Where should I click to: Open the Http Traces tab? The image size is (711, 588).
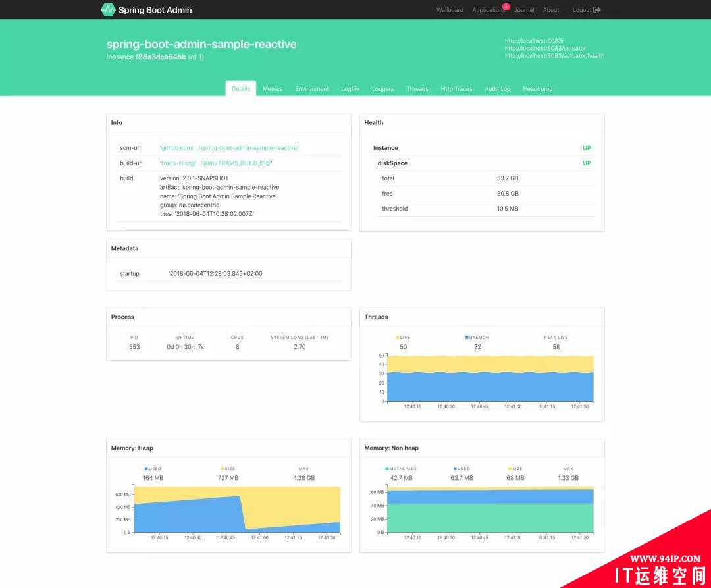click(457, 88)
